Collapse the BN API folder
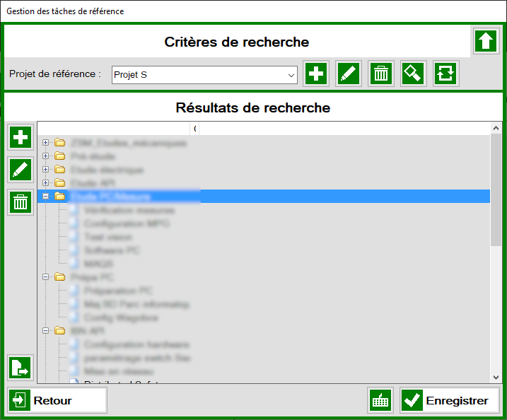The image size is (507, 420). (45, 330)
